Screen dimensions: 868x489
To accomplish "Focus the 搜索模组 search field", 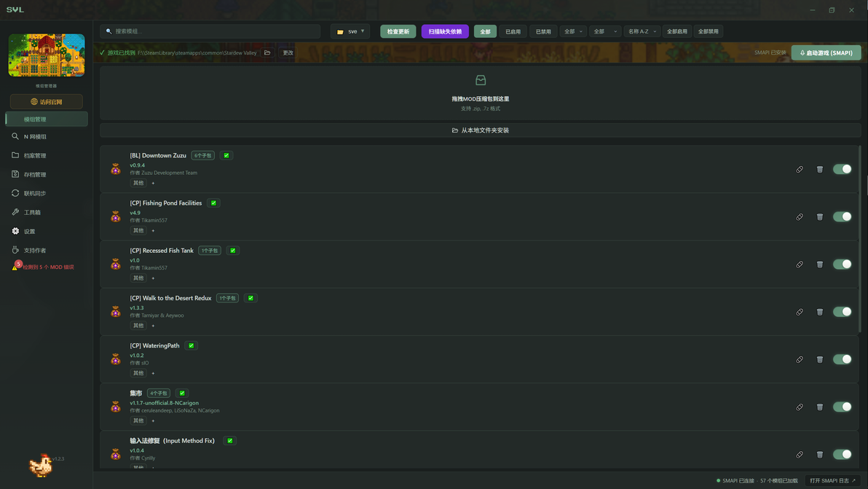I will coord(210,31).
